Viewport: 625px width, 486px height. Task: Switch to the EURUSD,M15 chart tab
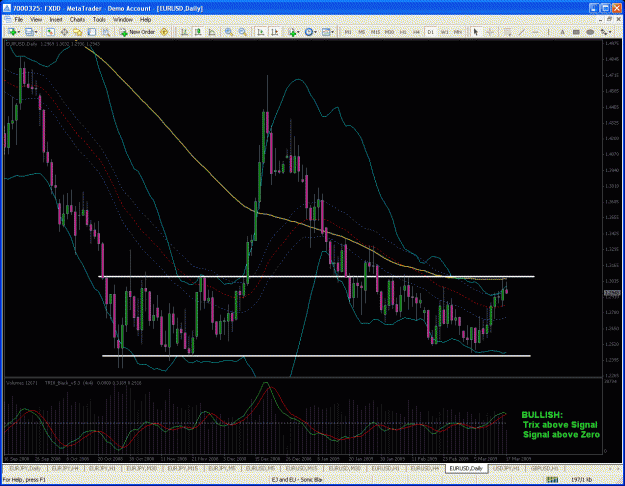(x=301, y=468)
